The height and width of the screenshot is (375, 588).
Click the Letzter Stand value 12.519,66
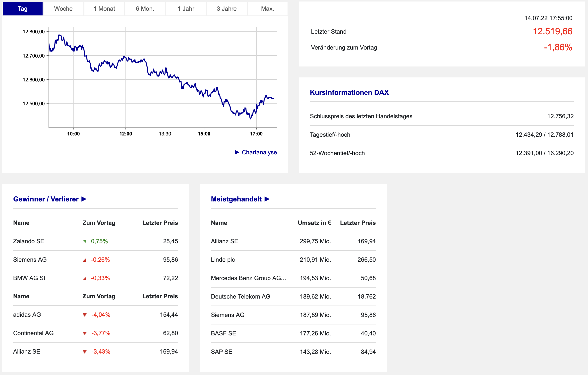point(553,31)
